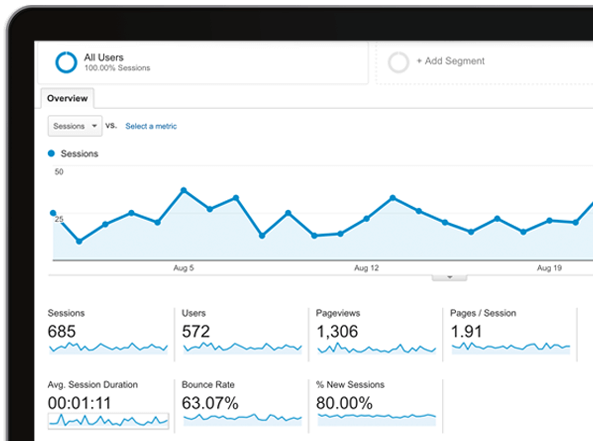Click the 1.91 pages per session value
This screenshot has width=593, height=441.
click(466, 332)
